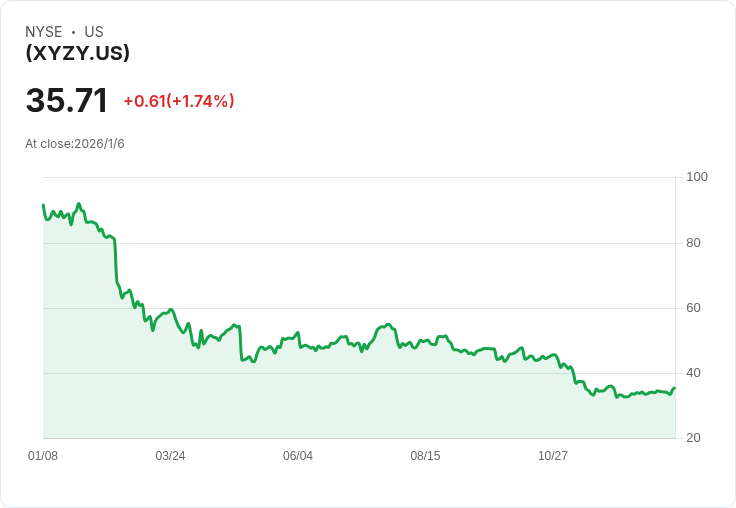The image size is (736, 508).
Task: Click the 80 value on the price axis
Action: (694, 243)
